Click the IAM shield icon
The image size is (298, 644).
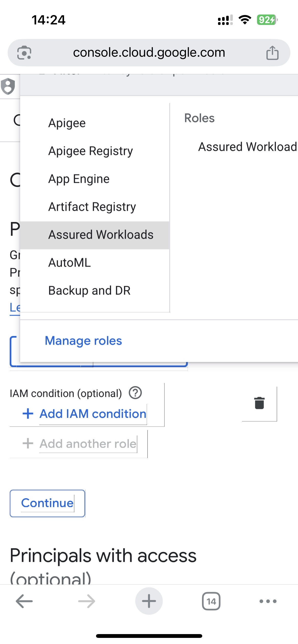[x=8, y=86]
